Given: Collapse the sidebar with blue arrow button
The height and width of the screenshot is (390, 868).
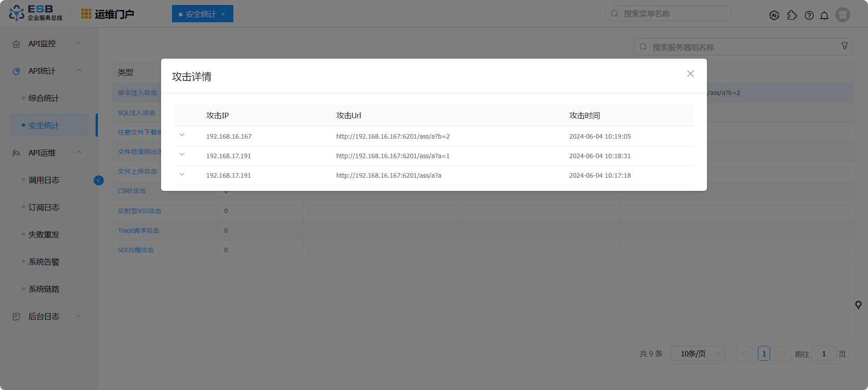Looking at the screenshot, I should (99, 180).
